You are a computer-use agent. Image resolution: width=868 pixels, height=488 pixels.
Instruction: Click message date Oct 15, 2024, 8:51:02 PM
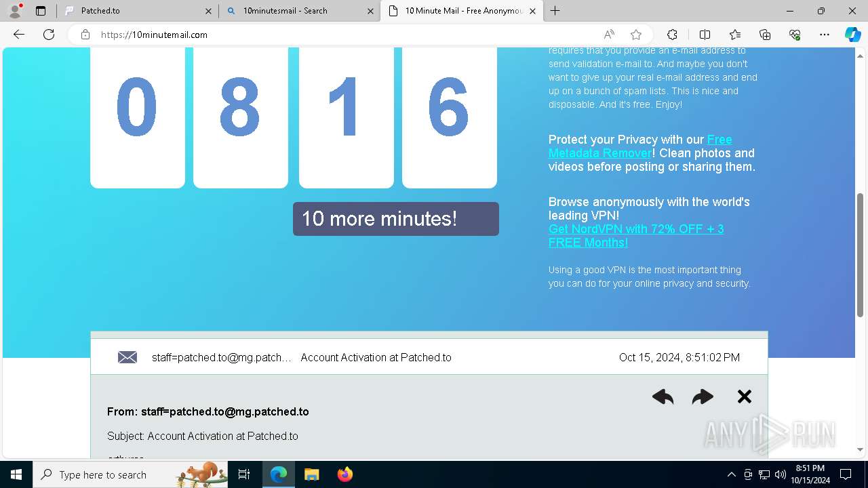click(x=679, y=357)
